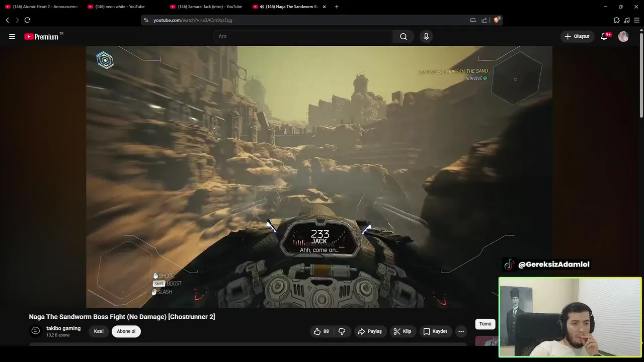Go back with browser back arrow
Screen dimensions: 644x362
(x=8, y=20)
